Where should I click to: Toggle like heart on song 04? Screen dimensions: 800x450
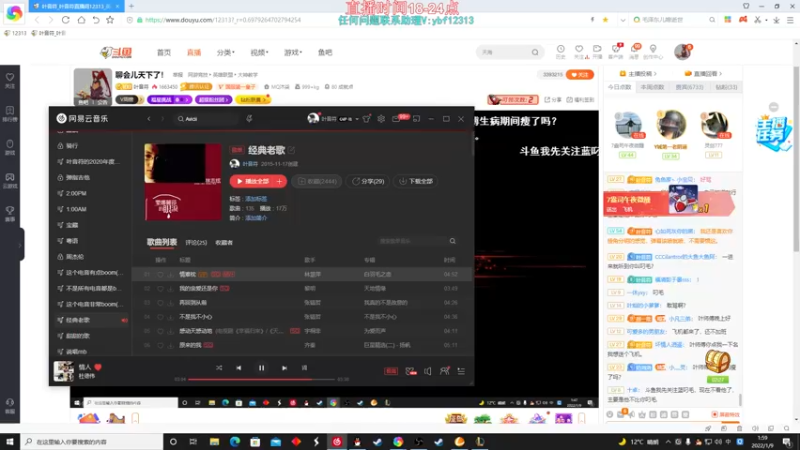(x=160, y=317)
